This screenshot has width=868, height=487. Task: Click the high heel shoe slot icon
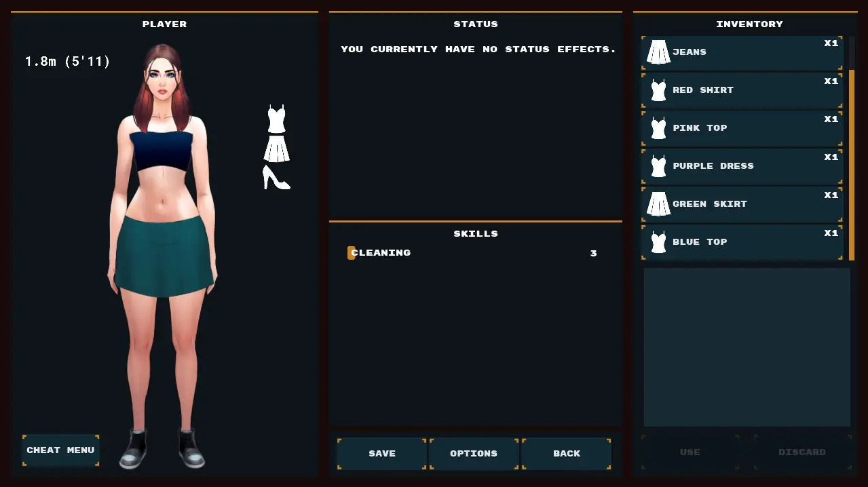[276, 178]
